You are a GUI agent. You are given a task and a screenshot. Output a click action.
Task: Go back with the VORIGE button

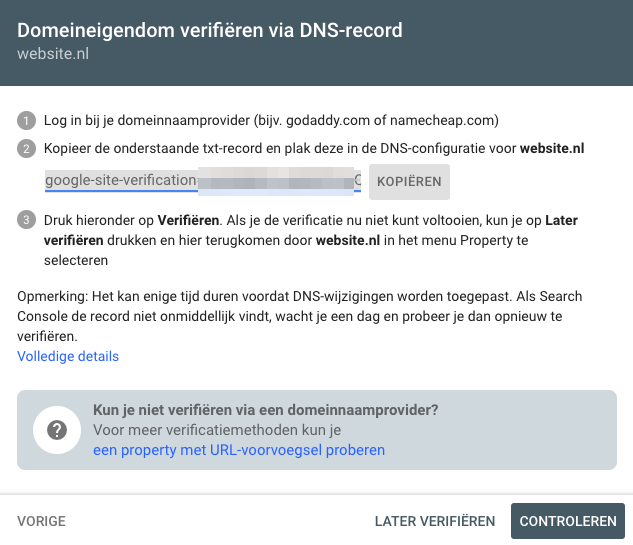click(41, 521)
